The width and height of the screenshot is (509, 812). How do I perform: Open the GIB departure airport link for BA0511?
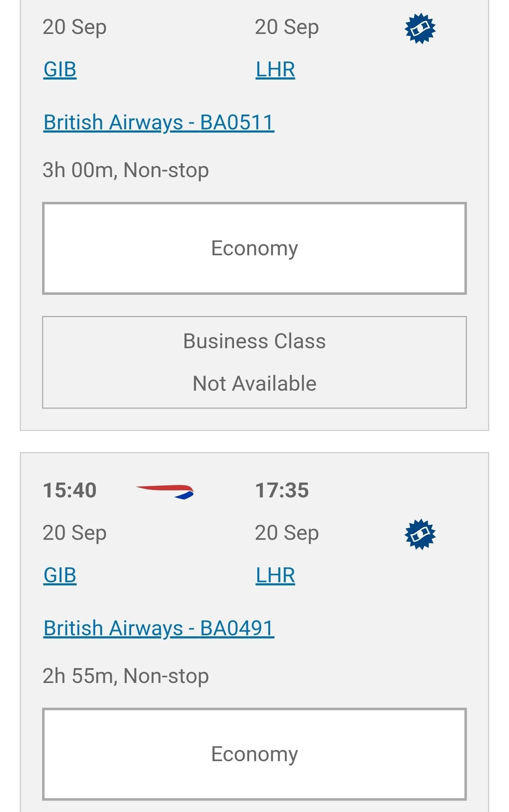pos(60,69)
